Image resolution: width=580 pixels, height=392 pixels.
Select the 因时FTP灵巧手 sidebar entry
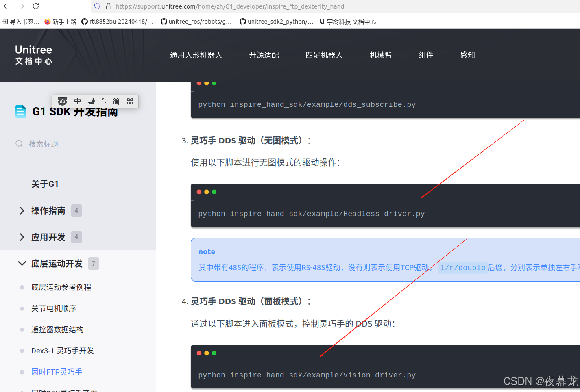pos(57,372)
